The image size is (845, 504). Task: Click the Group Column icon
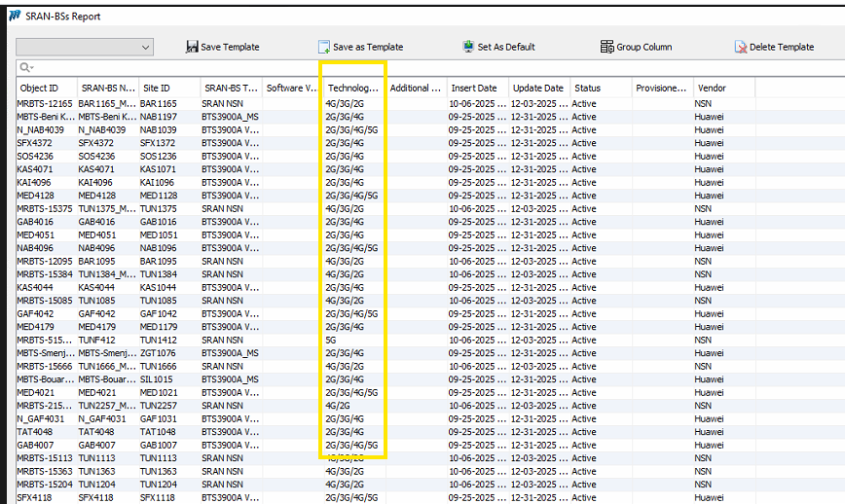(606, 47)
